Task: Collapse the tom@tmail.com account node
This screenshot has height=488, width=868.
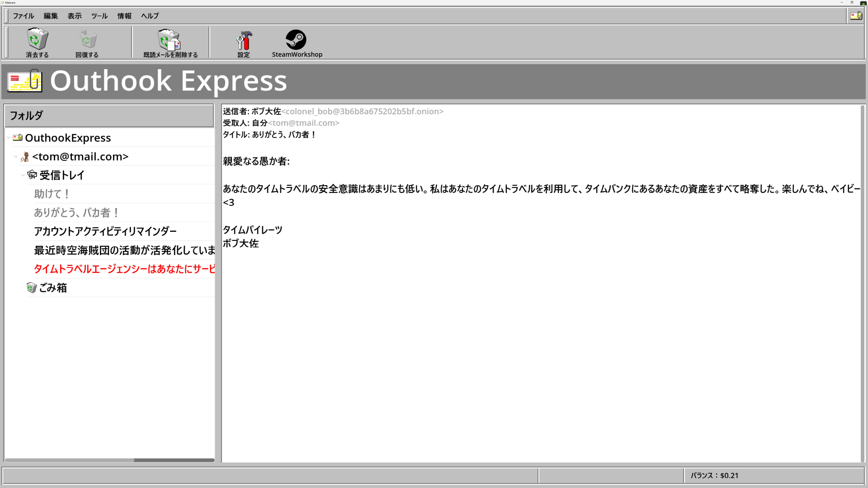Action: pyautogui.click(x=16, y=156)
